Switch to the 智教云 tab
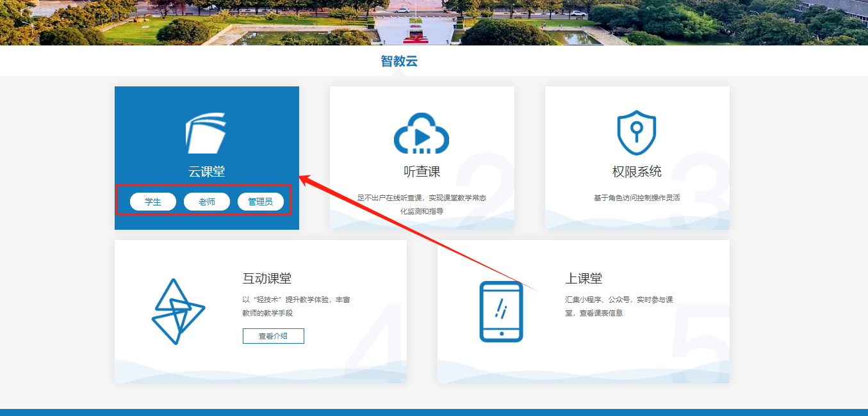This screenshot has width=868, height=416. click(x=399, y=61)
